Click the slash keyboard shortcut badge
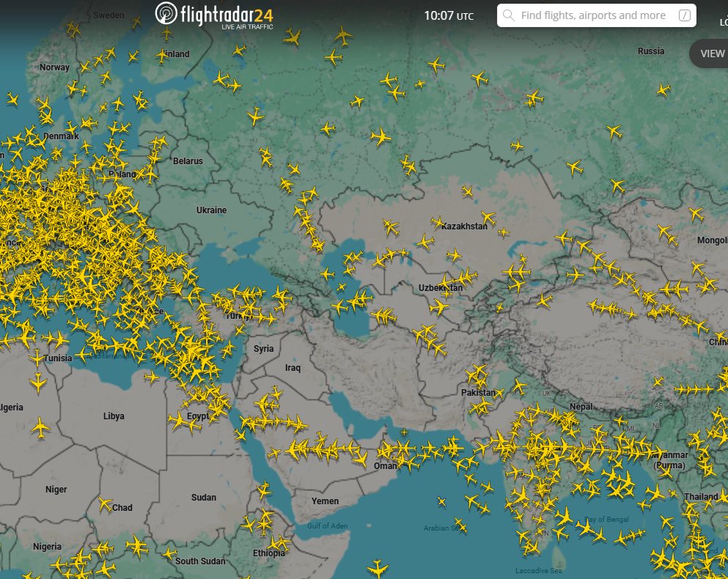 point(685,15)
